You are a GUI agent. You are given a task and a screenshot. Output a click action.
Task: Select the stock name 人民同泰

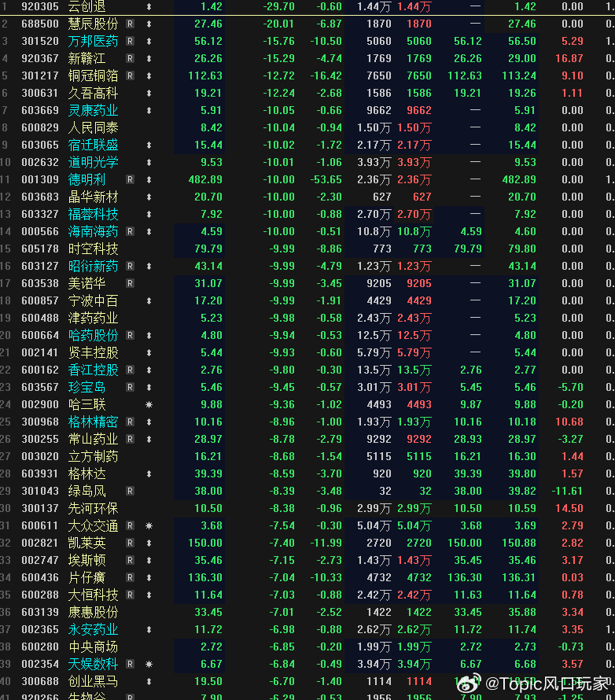pos(94,128)
